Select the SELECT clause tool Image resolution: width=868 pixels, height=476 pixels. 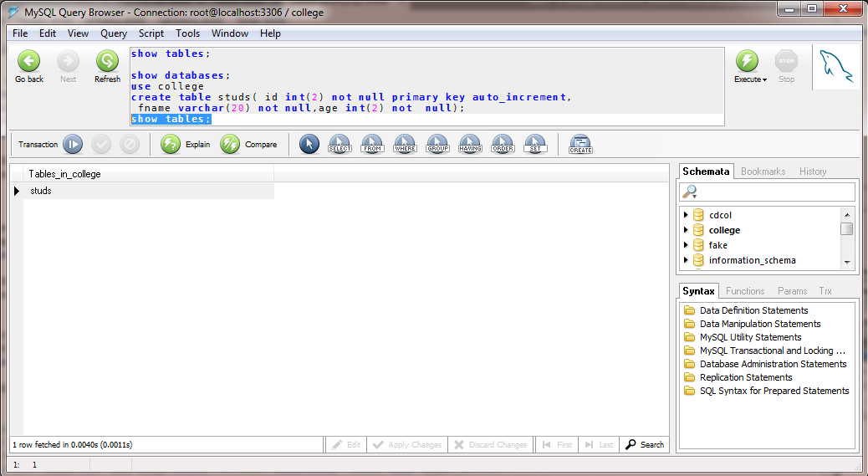340,145
